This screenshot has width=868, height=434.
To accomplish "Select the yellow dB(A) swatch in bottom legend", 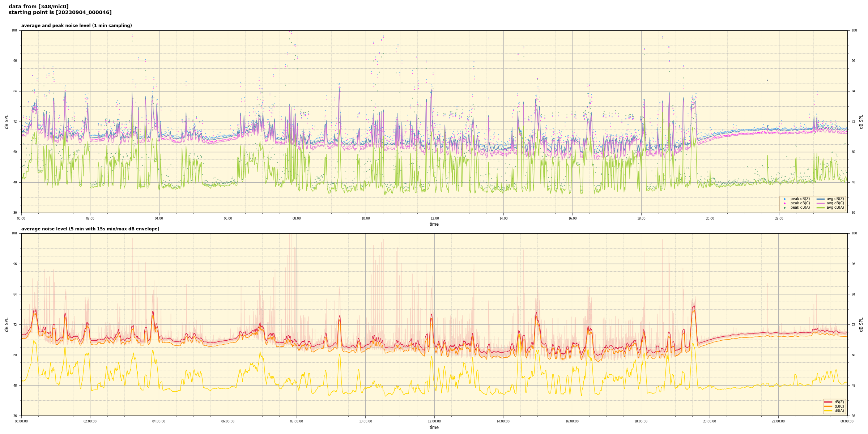I will [x=828, y=410].
